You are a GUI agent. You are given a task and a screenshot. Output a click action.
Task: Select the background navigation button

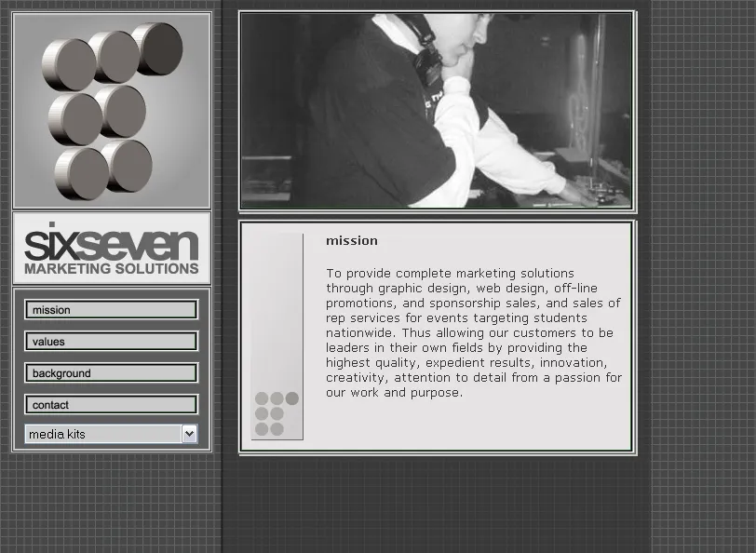coord(112,373)
